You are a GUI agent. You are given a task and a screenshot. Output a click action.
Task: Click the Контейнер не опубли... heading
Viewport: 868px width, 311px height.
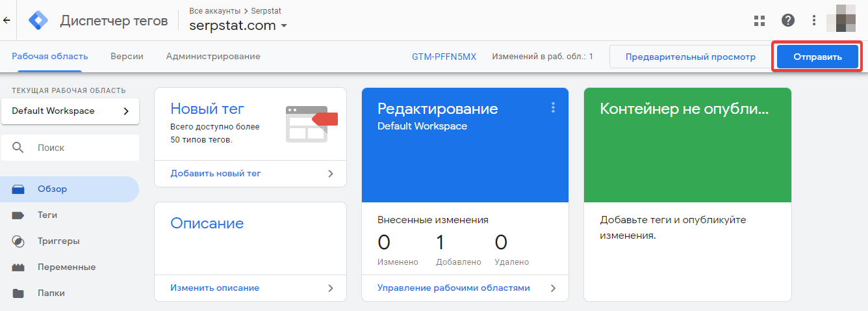coord(684,109)
